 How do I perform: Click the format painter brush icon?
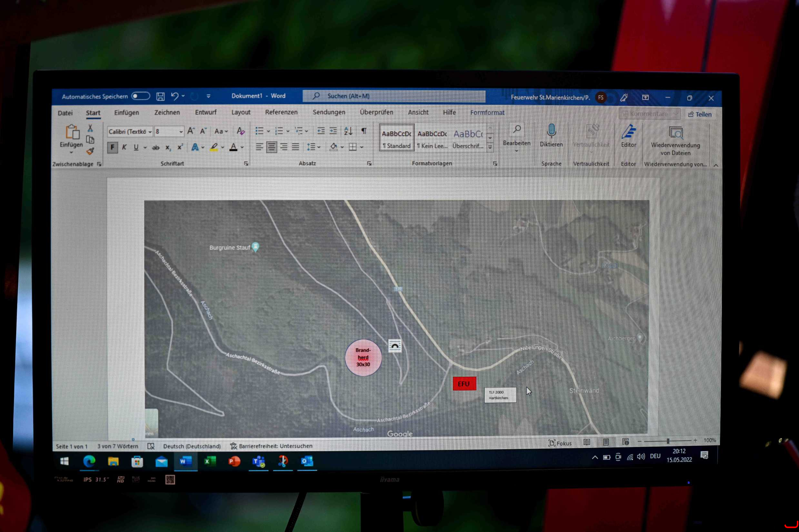click(90, 151)
